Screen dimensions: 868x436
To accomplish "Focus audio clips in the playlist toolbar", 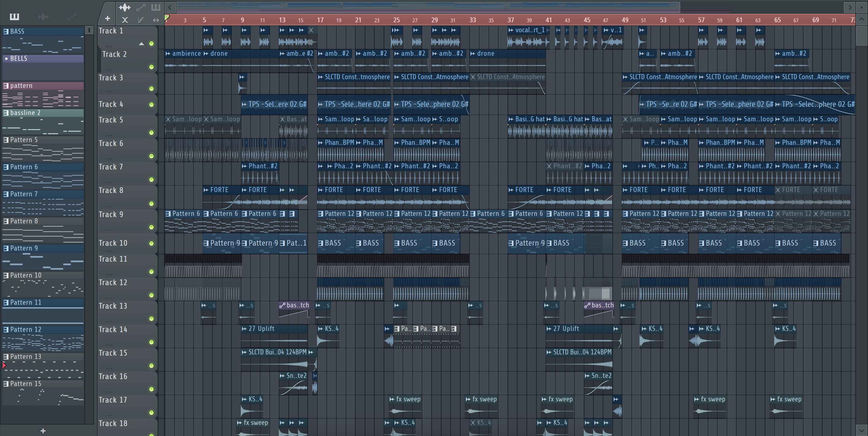I will point(125,7).
